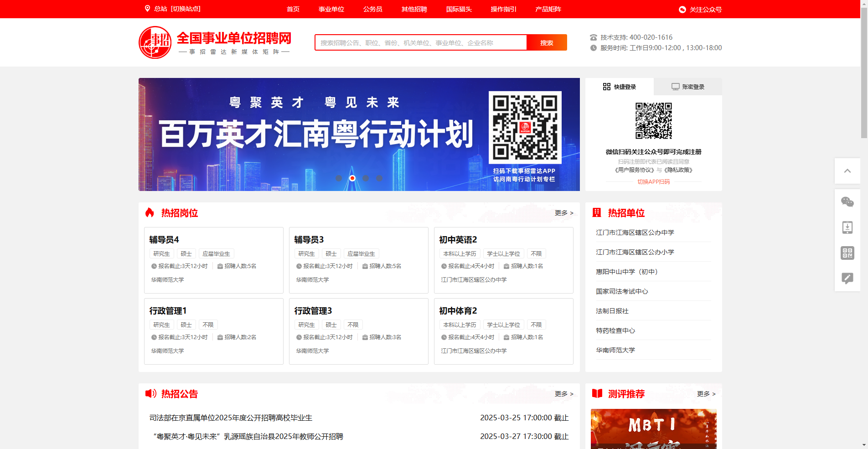
Task: Click the 关注公众号 WeChat icon in header
Action: (x=682, y=9)
